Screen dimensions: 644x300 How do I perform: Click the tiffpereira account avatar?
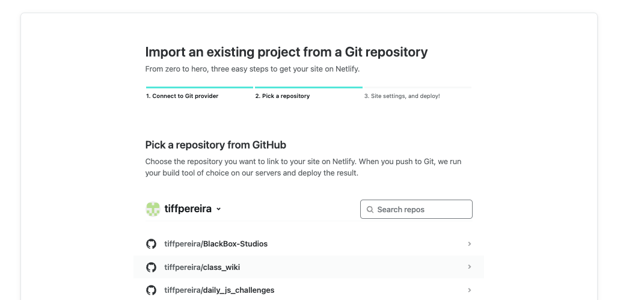[153, 209]
